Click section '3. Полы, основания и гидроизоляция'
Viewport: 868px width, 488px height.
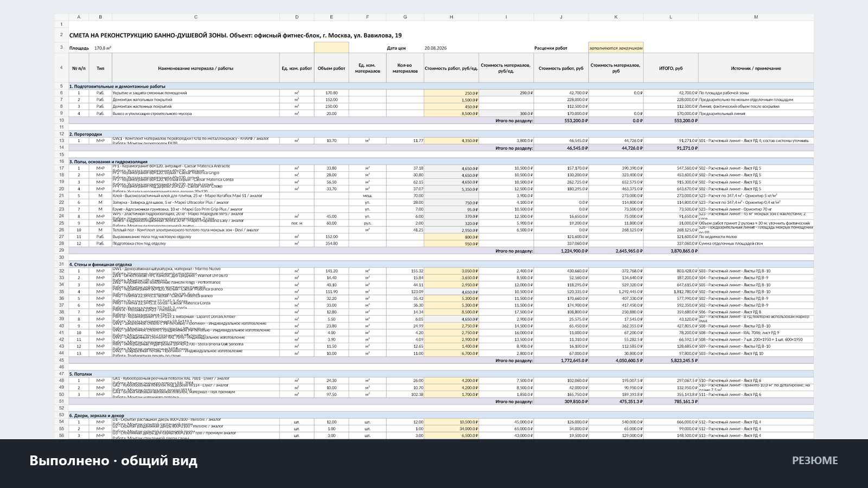pyautogui.click(x=441, y=162)
